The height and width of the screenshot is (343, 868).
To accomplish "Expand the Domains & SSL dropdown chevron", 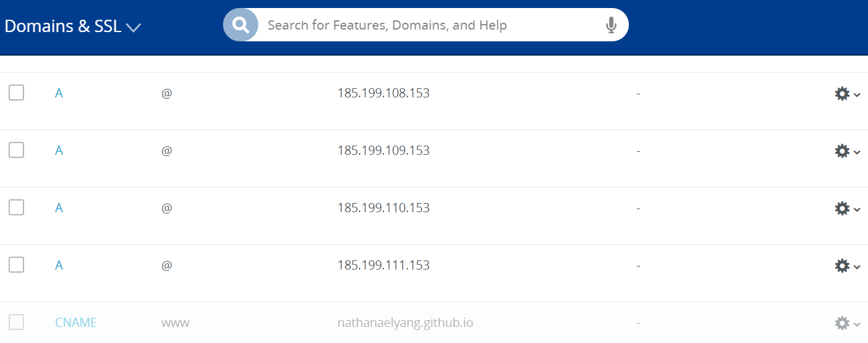I will pos(133,27).
